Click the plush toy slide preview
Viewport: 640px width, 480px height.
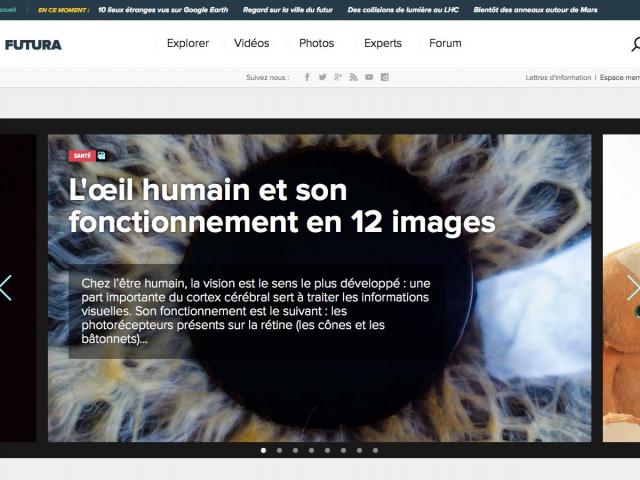point(621,288)
